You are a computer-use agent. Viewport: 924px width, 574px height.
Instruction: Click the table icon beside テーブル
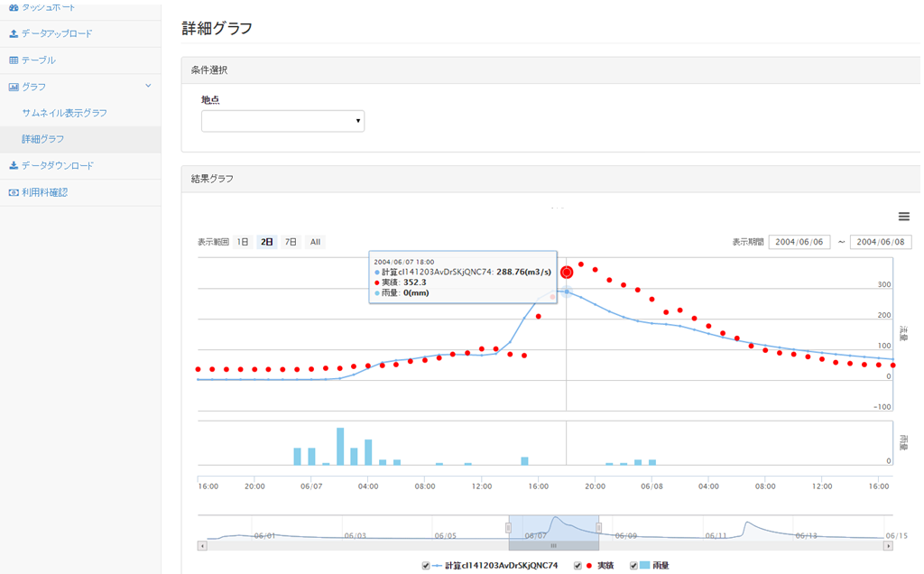click(x=14, y=60)
